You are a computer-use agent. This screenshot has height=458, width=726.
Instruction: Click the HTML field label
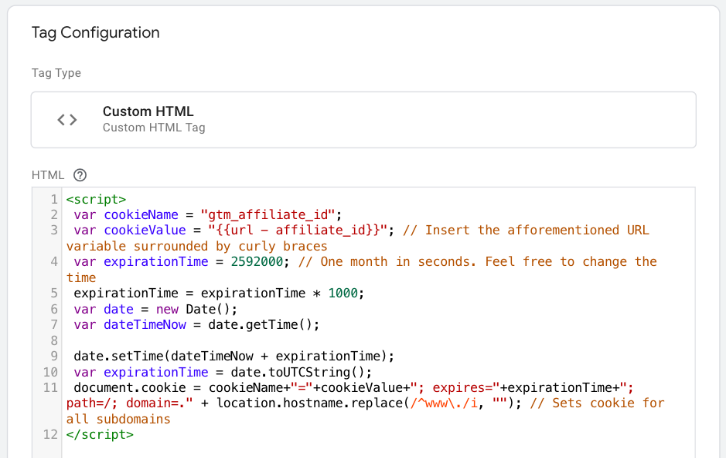pos(49,174)
